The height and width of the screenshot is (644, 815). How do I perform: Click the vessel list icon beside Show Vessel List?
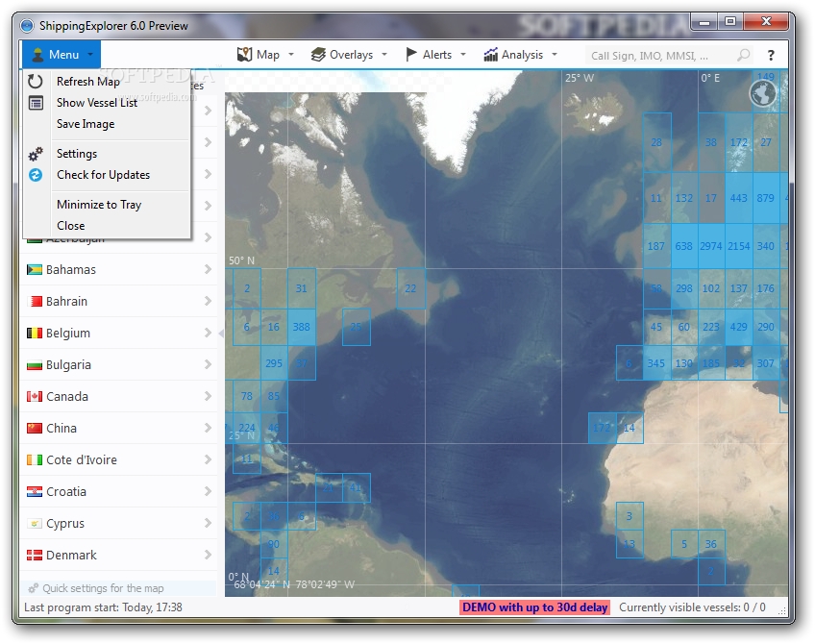tap(36, 103)
